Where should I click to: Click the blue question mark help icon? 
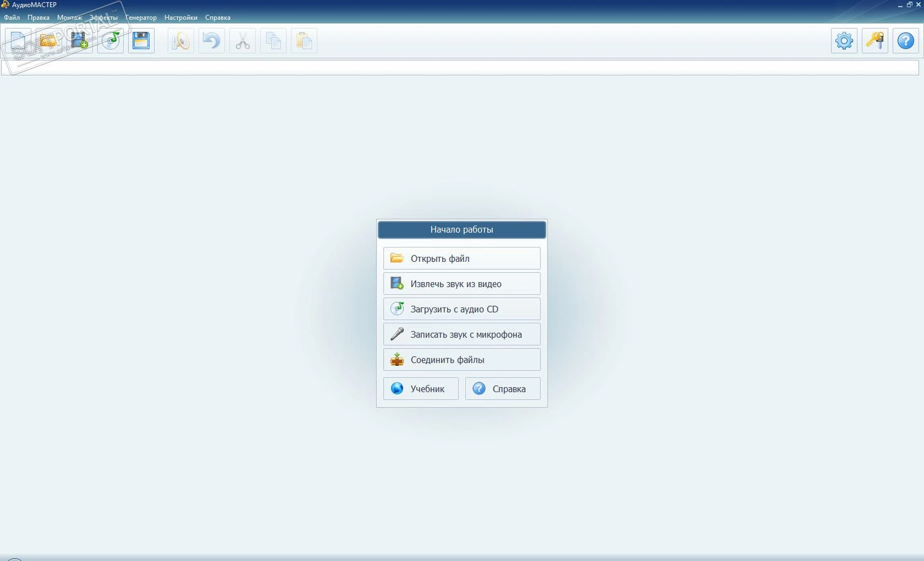906,41
